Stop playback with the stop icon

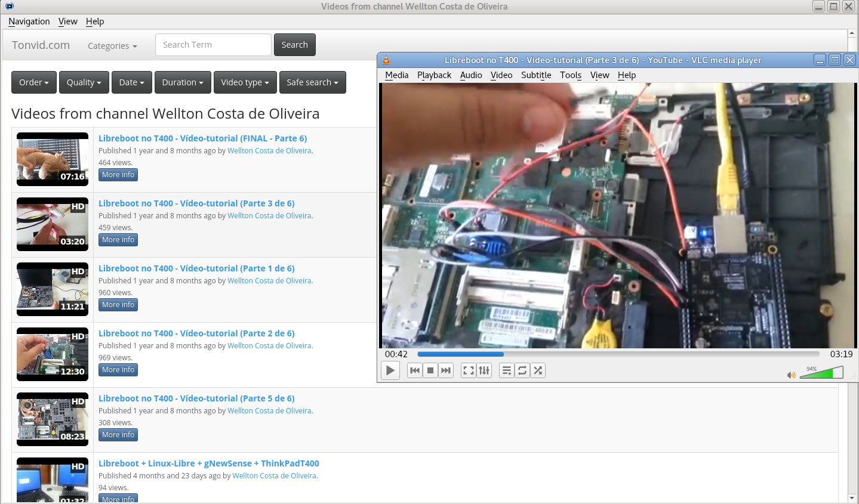click(430, 370)
